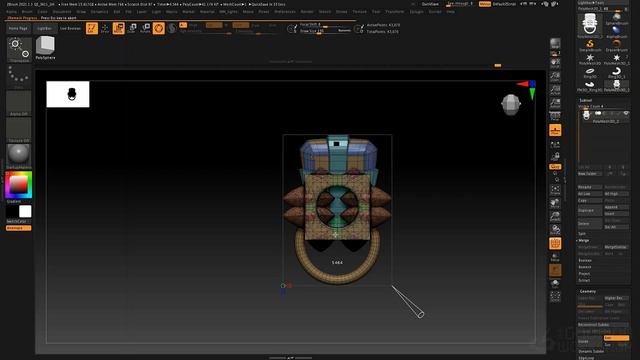
Task: Select the SimpleBrush tool
Action: pos(590,45)
